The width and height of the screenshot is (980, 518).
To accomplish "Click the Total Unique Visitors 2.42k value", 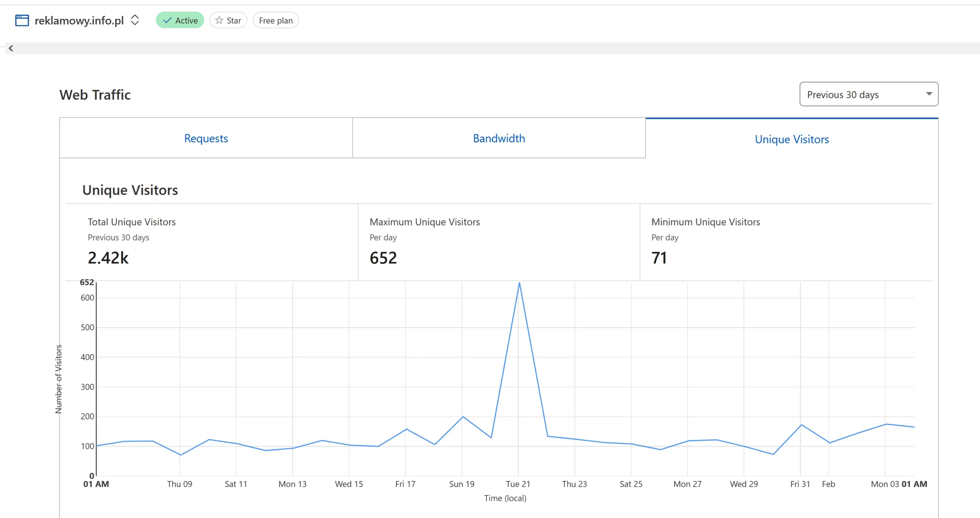I will pos(108,258).
